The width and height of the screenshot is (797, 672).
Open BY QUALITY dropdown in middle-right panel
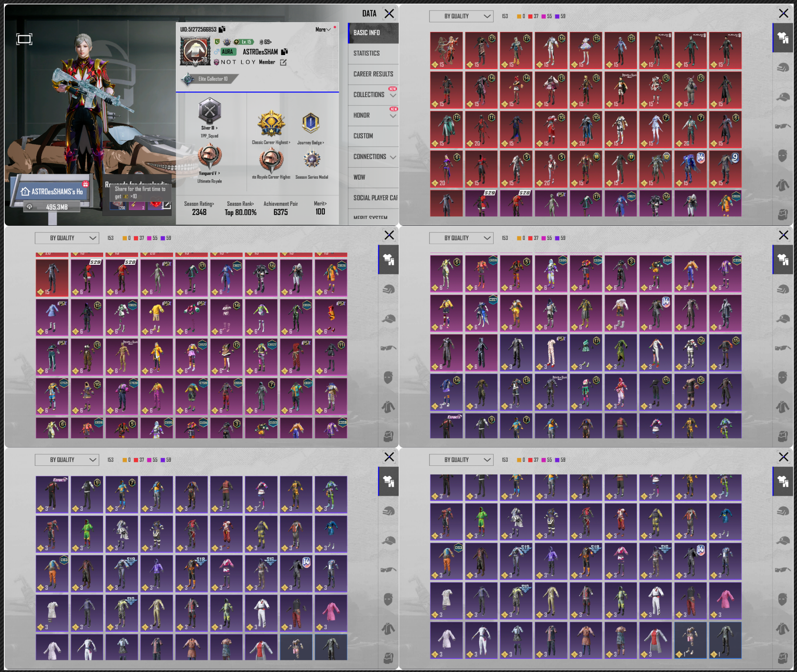461,238
